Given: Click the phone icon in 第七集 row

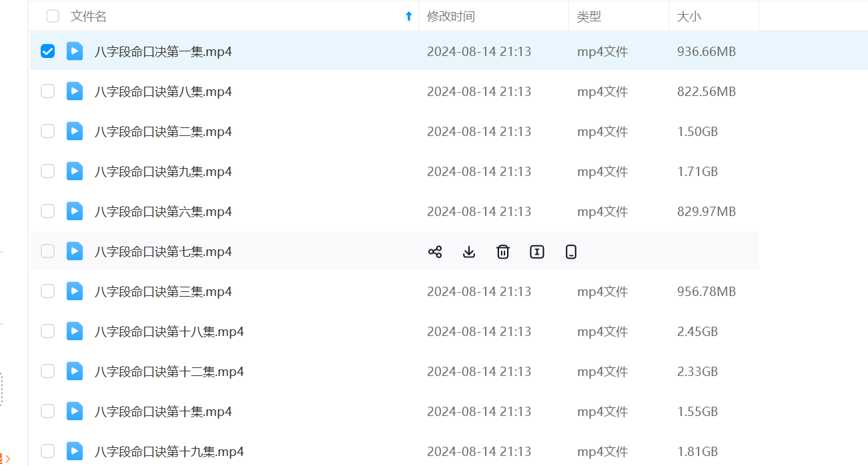Looking at the screenshot, I should click(x=571, y=251).
